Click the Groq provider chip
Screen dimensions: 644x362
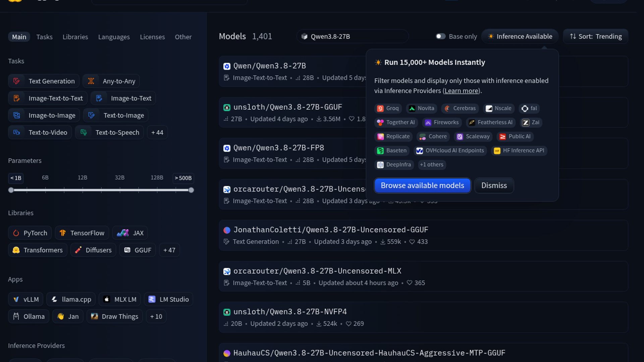tap(388, 108)
